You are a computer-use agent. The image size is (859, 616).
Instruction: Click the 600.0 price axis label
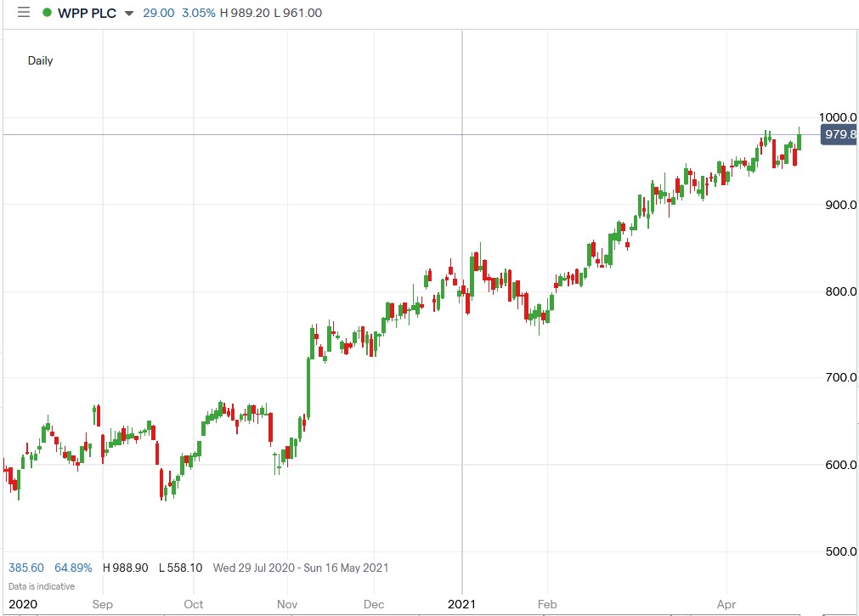(841, 465)
